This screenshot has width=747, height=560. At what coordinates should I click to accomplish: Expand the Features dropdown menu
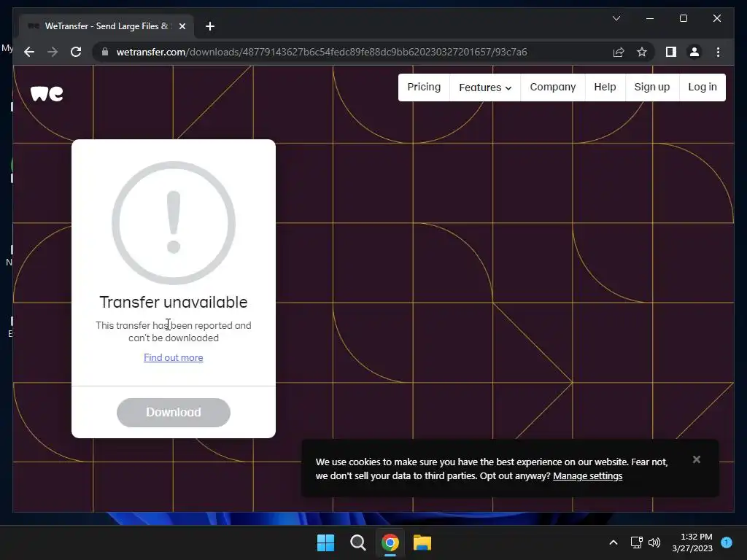485,87
